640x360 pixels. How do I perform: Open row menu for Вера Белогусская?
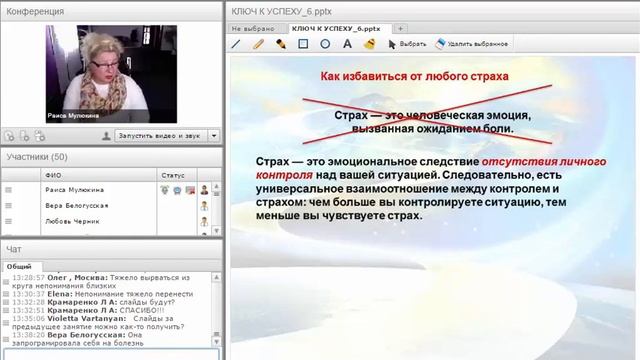tap(9, 206)
